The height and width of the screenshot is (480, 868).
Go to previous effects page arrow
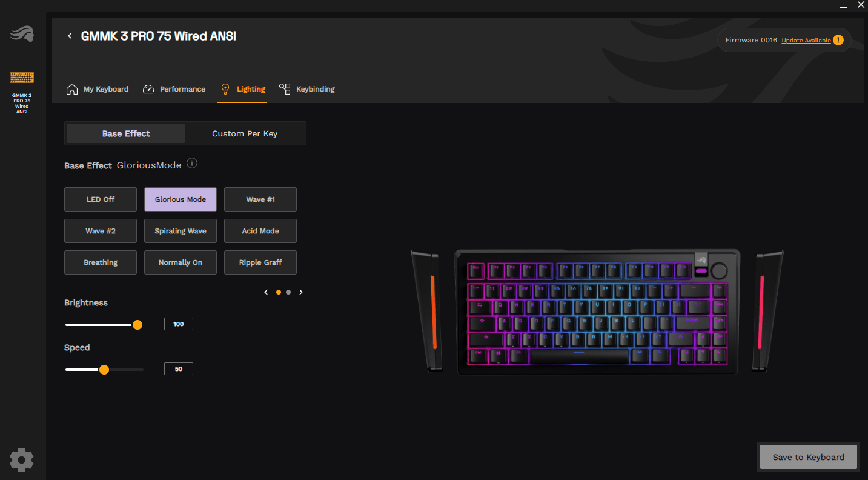266,292
